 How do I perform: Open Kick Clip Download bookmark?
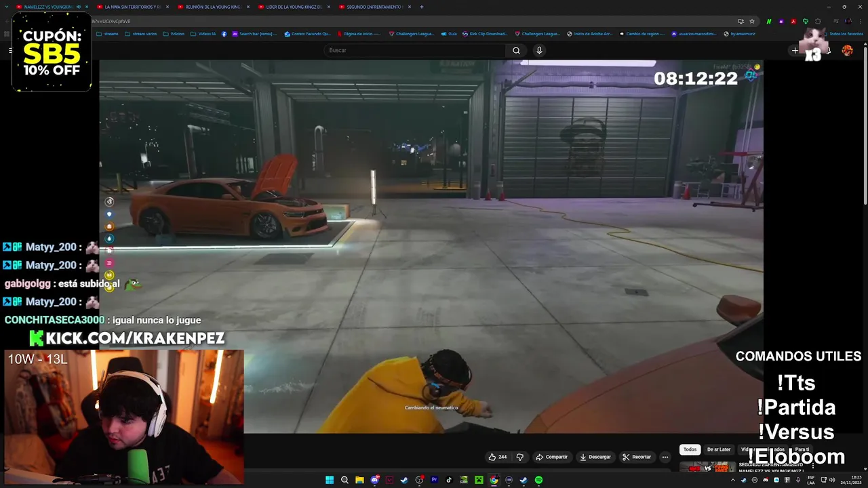click(x=484, y=33)
